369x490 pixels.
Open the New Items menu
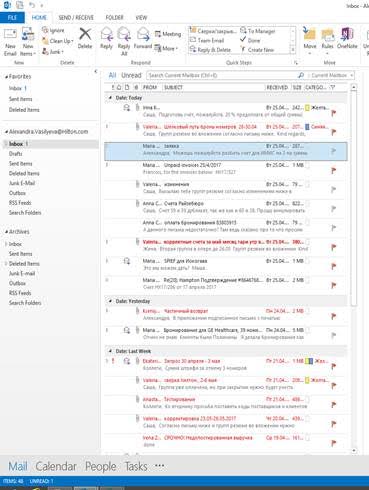pyautogui.click(x=28, y=42)
